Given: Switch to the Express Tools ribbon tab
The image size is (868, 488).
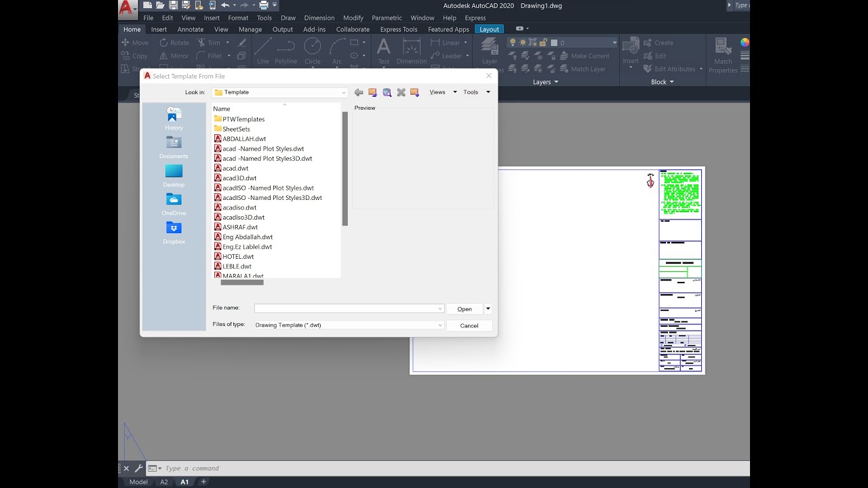Looking at the screenshot, I should click(x=399, y=29).
